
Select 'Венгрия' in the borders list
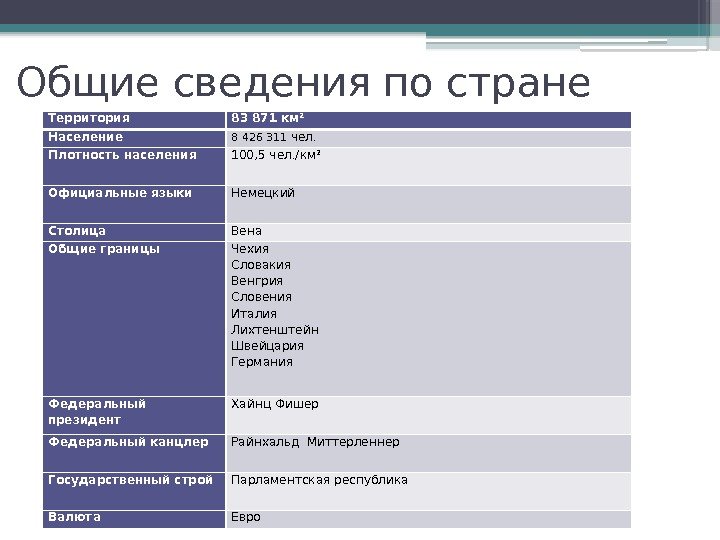257,281
